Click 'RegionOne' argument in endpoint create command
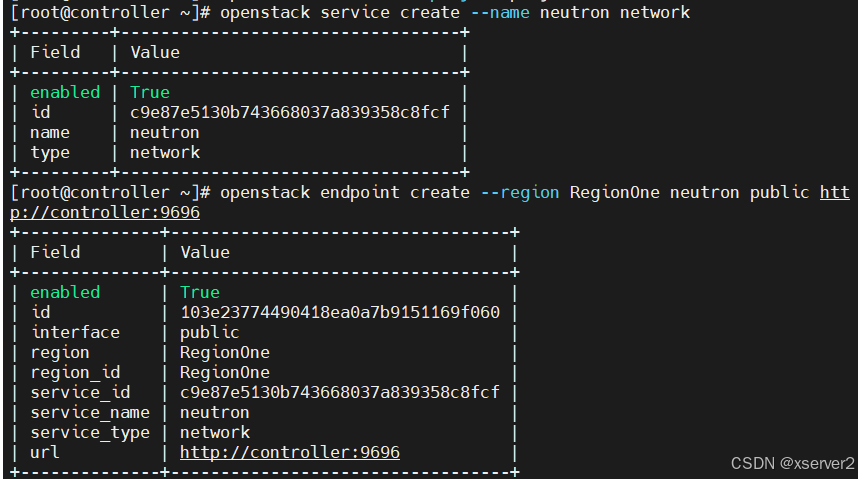859x479 pixels. click(x=614, y=192)
